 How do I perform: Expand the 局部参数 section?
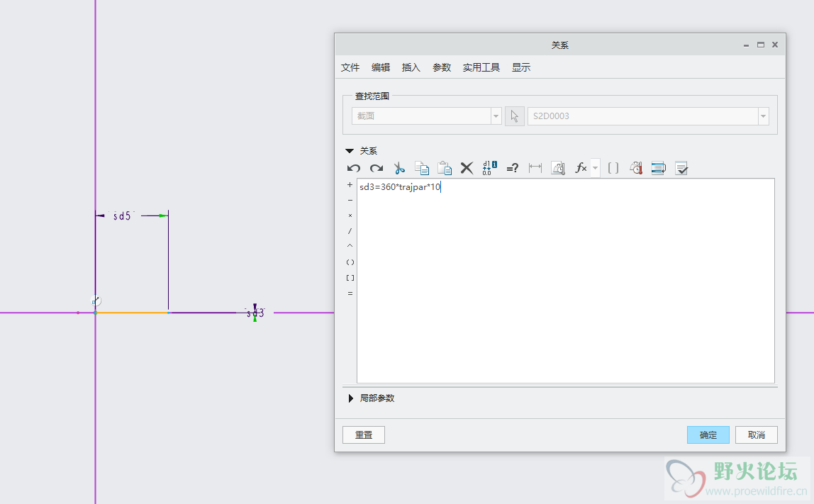click(351, 398)
